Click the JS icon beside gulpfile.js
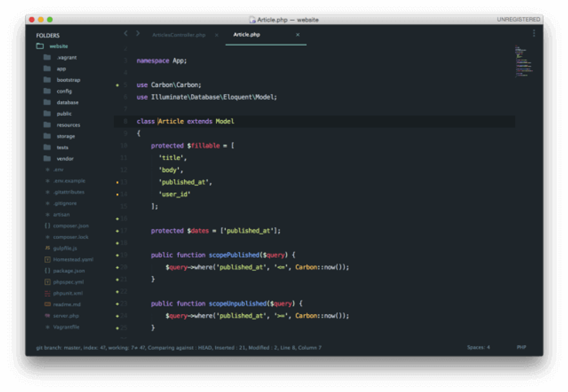 coord(47,248)
